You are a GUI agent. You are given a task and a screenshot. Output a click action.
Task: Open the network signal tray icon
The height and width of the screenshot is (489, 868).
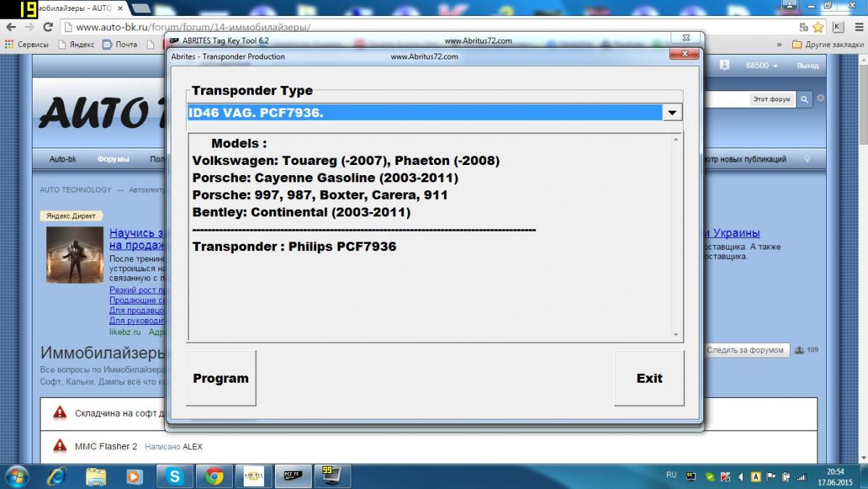pyautogui.click(x=801, y=476)
